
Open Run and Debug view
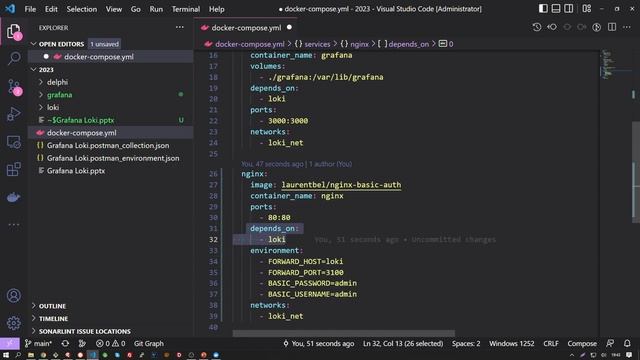13,114
